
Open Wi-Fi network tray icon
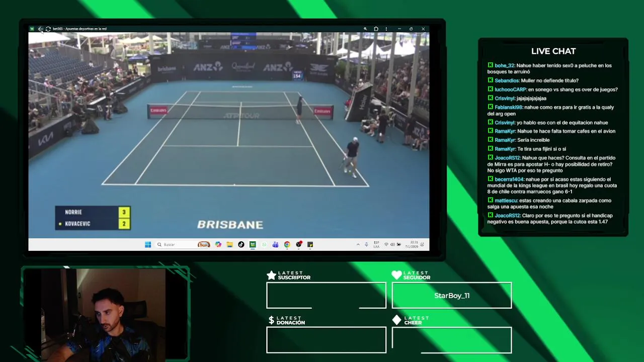[386, 244]
